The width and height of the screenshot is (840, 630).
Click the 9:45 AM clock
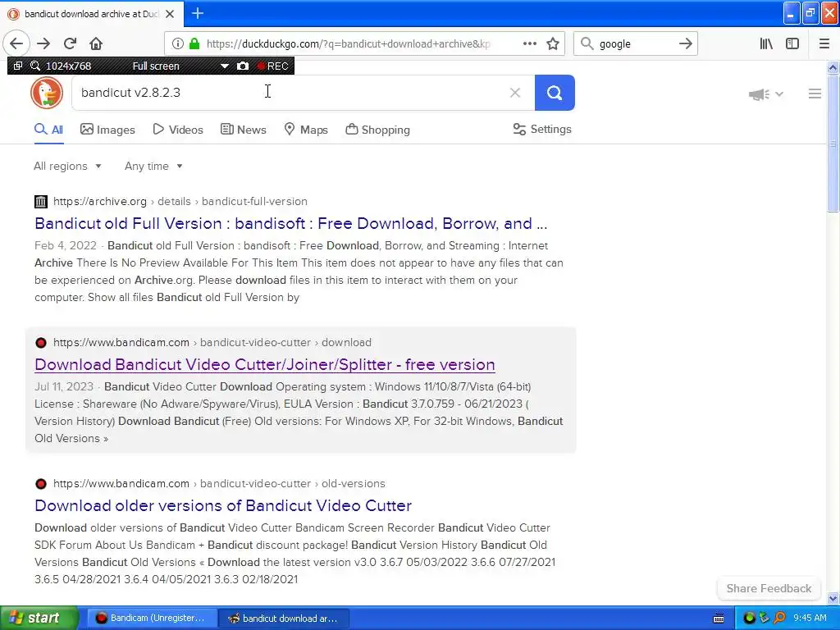pos(810,619)
